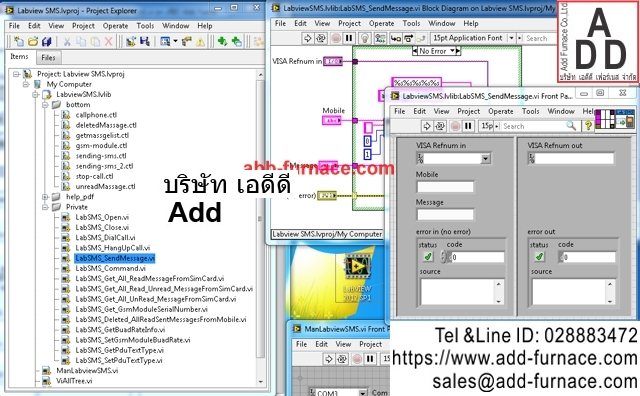
Task: Click warning triangle icon in Project Explorer toolbar
Action: pyautogui.click(x=200, y=41)
